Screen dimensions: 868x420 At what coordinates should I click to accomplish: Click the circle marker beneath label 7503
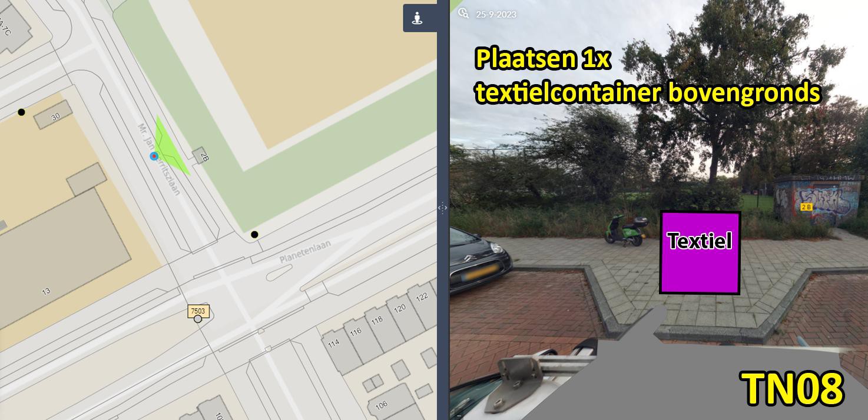tap(198, 319)
